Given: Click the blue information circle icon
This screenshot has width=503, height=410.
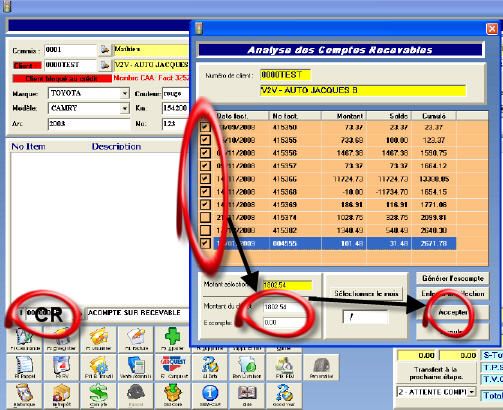Looking at the screenshot, I should coord(210,395).
